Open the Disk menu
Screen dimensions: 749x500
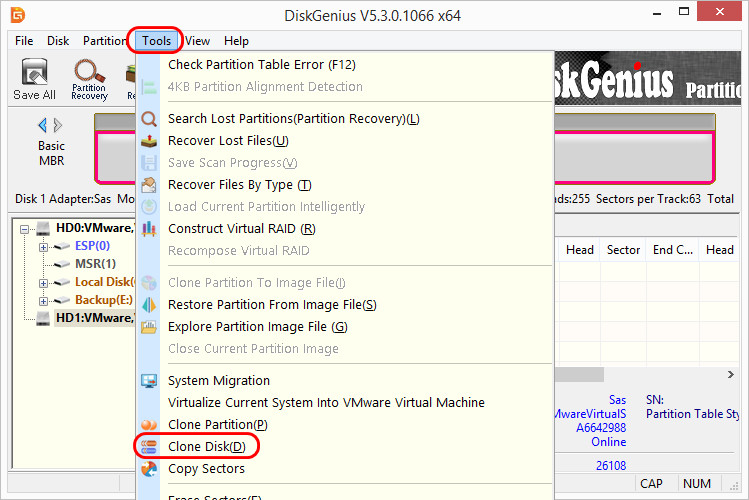click(x=58, y=41)
